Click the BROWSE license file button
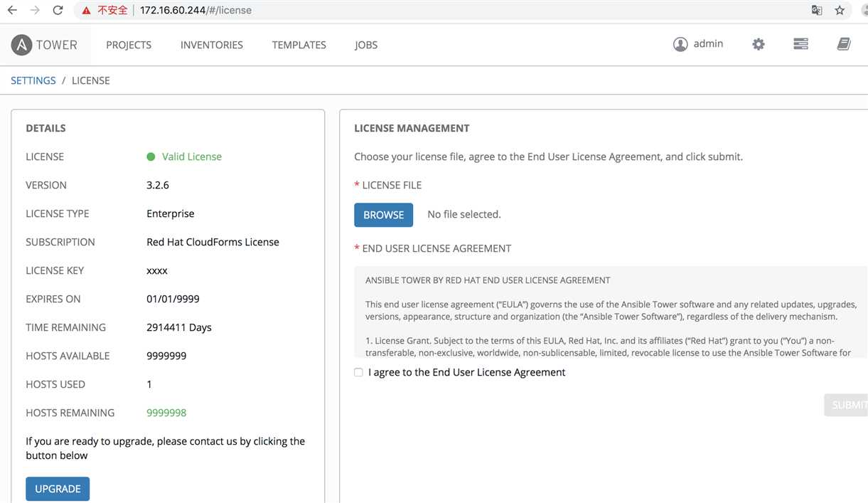868x503 pixels. pyautogui.click(x=384, y=215)
